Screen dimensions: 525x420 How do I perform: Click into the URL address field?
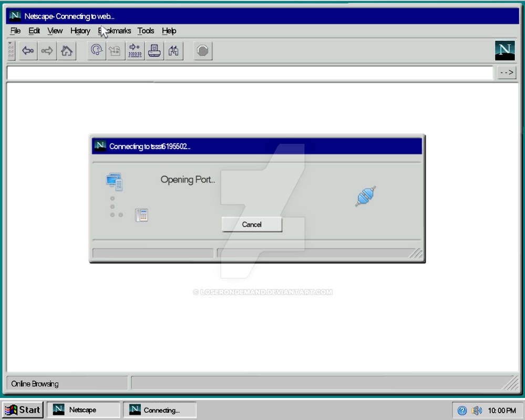pyautogui.click(x=250, y=73)
